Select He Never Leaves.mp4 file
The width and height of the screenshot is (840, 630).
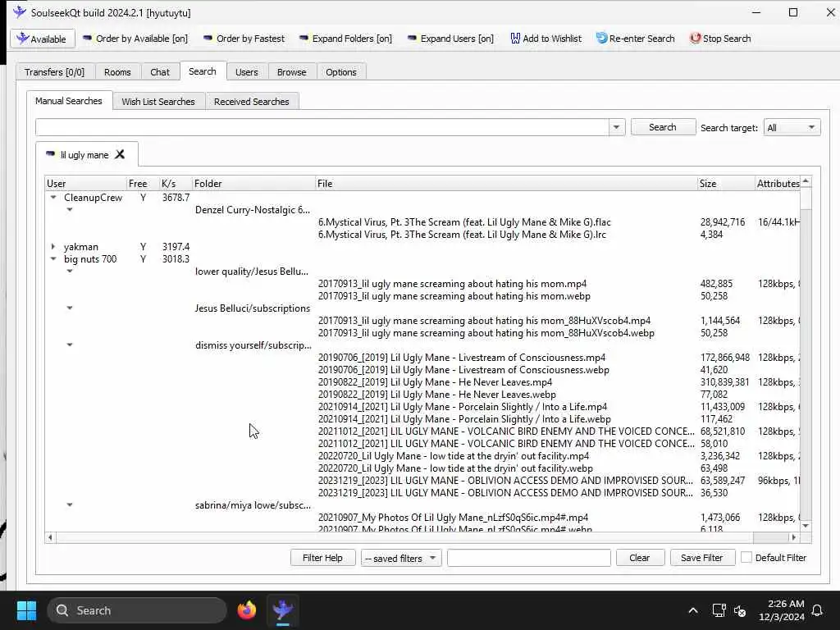point(435,382)
